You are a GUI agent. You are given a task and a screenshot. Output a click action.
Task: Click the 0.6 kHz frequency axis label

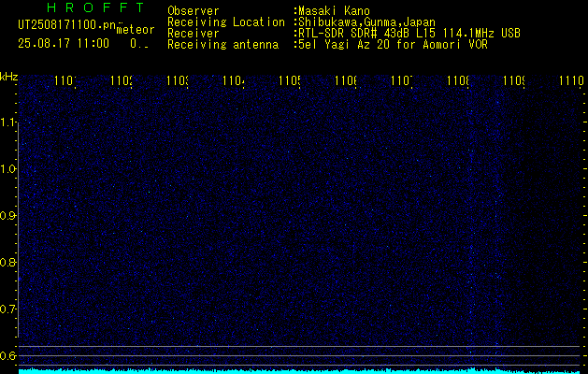coord(8,355)
